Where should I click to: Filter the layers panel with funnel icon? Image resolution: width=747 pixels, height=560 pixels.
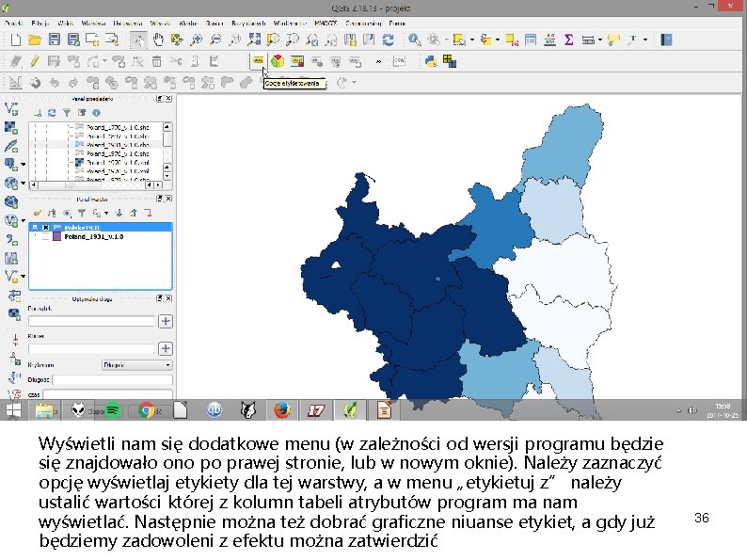pyautogui.click(x=82, y=213)
